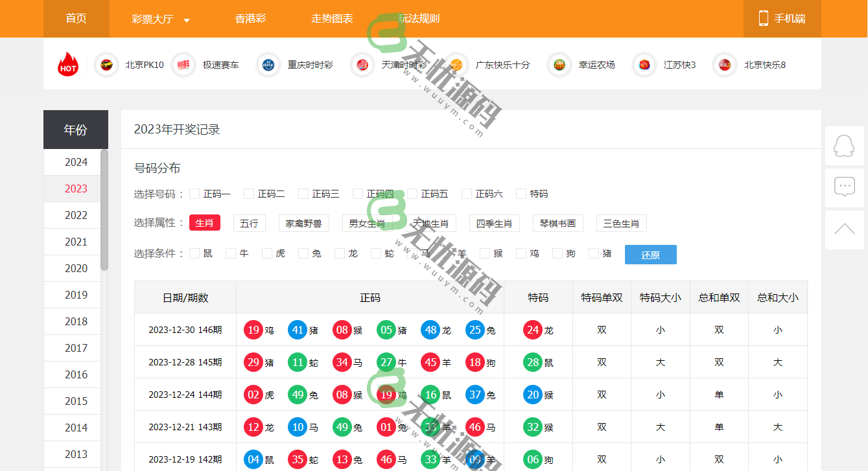
Task: Select the 幸运农场 farm icon
Action: (559, 65)
